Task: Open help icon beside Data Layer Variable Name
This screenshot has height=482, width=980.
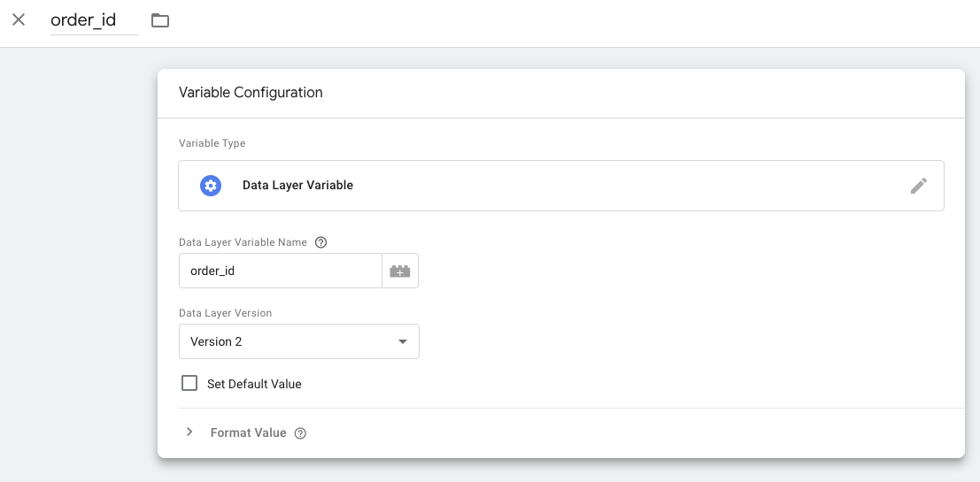Action: [321, 242]
